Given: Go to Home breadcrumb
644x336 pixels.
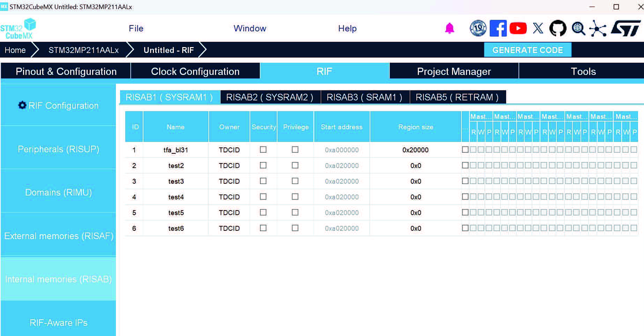Looking at the screenshot, I should pyautogui.click(x=15, y=50).
